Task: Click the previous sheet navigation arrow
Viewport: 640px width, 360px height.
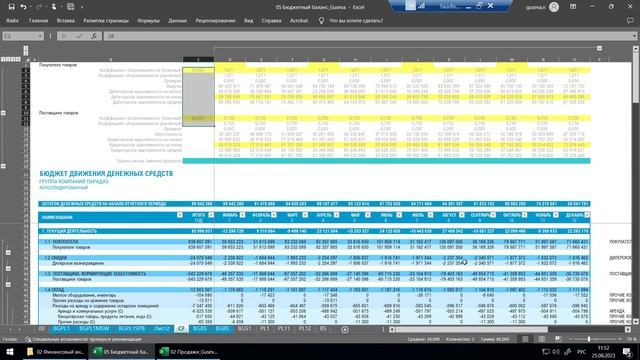Action: (10, 329)
